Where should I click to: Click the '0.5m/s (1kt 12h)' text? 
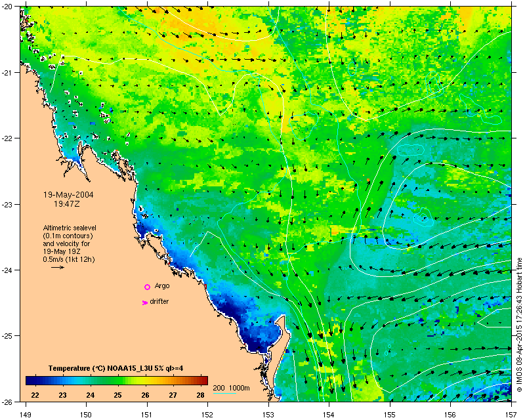pyautogui.click(x=69, y=260)
